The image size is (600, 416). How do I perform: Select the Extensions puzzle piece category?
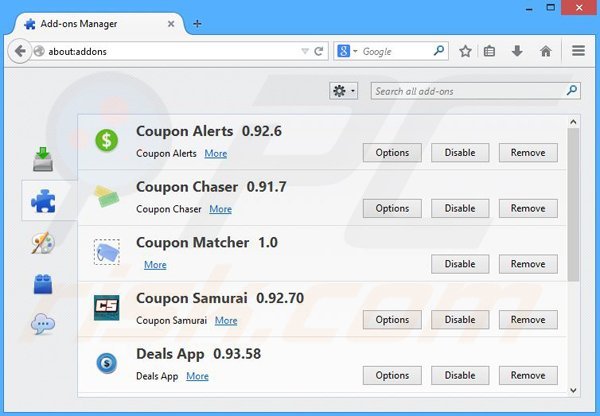click(43, 201)
